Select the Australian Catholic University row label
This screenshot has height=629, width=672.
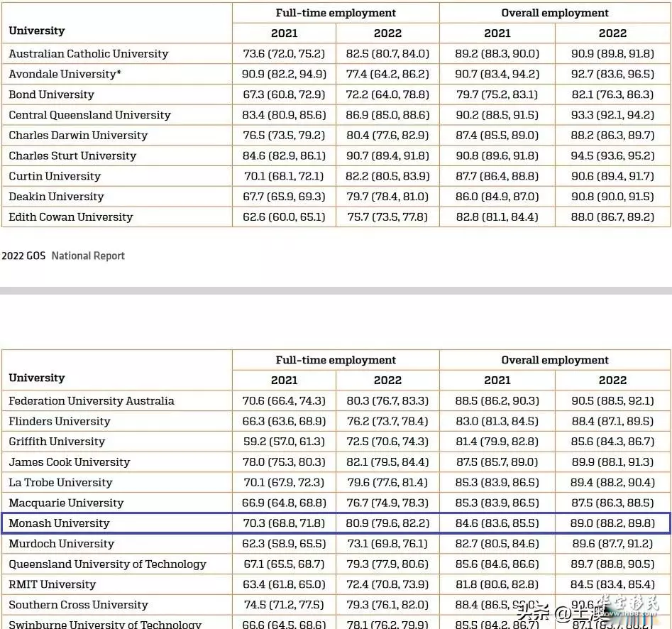pyautogui.click(x=88, y=53)
